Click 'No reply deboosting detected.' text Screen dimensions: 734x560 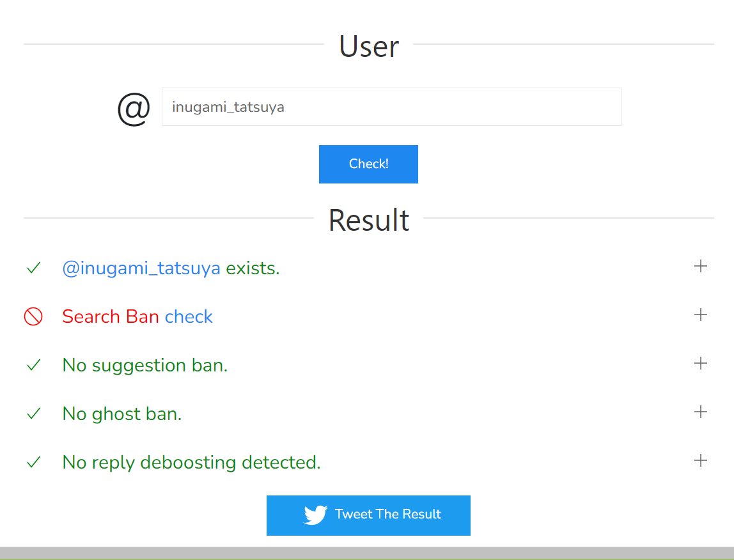coord(191,463)
